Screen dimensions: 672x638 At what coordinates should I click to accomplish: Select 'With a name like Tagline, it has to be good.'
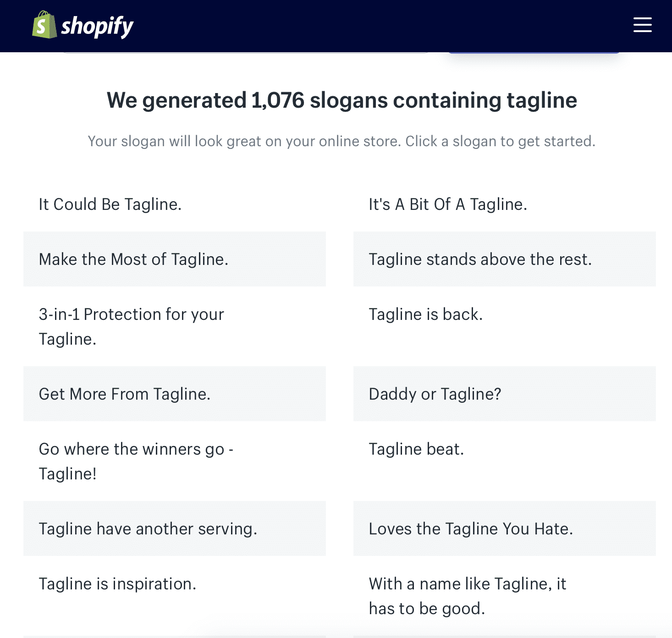(467, 596)
